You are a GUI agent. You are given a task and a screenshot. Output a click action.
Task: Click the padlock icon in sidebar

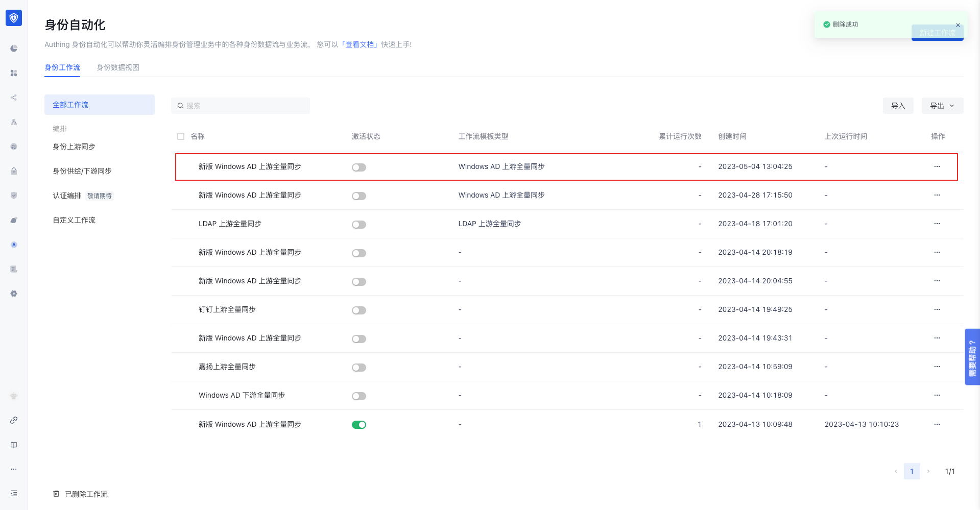[x=14, y=171]
